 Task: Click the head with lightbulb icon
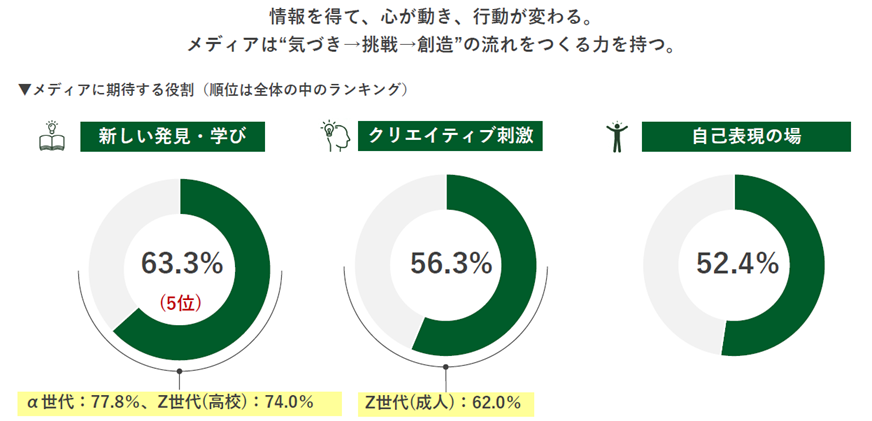332,136
